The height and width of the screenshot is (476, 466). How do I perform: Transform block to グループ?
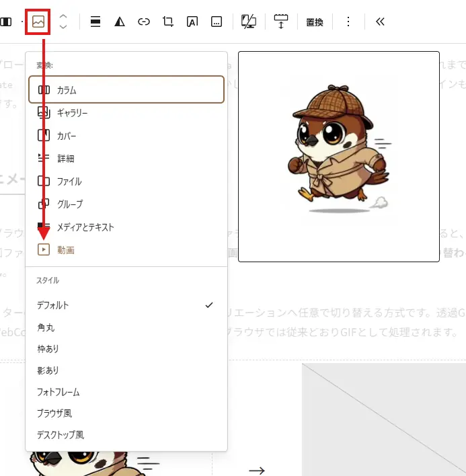pyautogui.click(x=126, y=204)
